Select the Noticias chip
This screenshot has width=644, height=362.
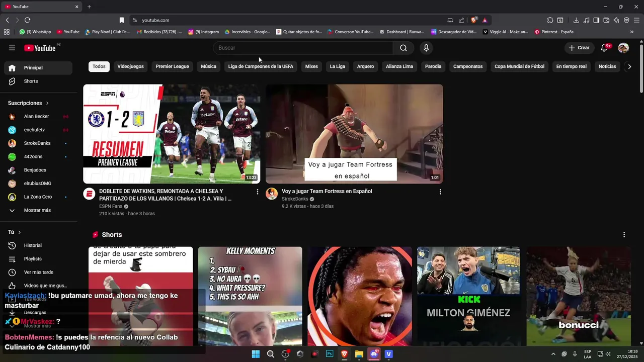click(607, 66)
